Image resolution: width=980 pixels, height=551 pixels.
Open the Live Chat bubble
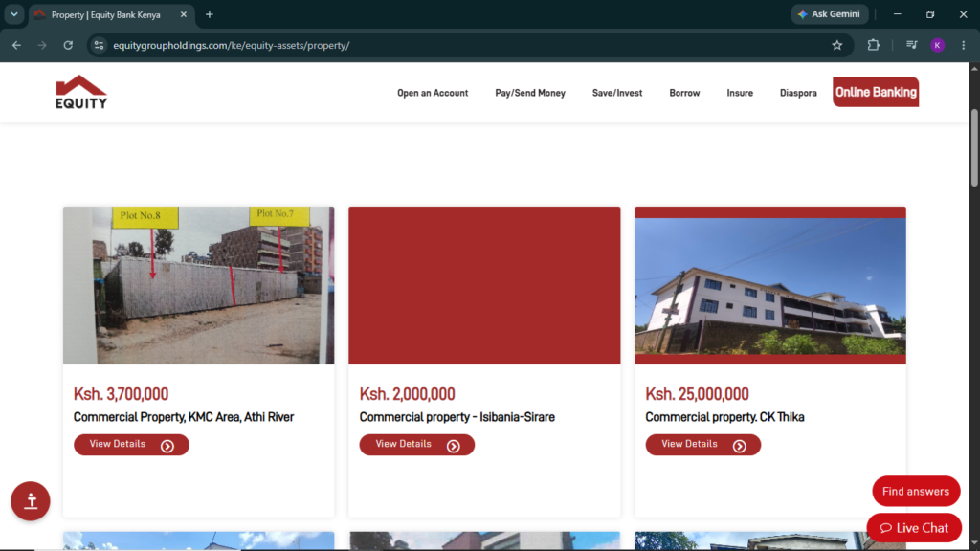pos(914,528)
